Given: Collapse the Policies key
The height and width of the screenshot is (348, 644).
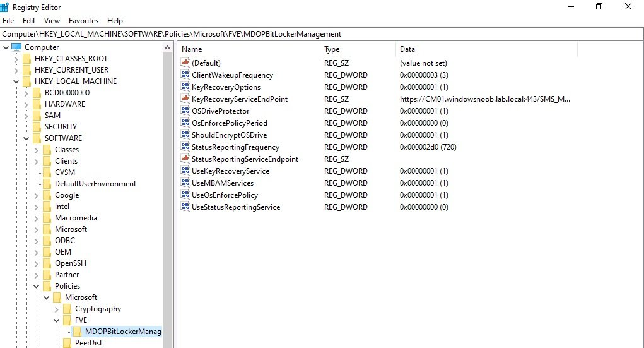Looking at the screenshot, I should 37,286.
